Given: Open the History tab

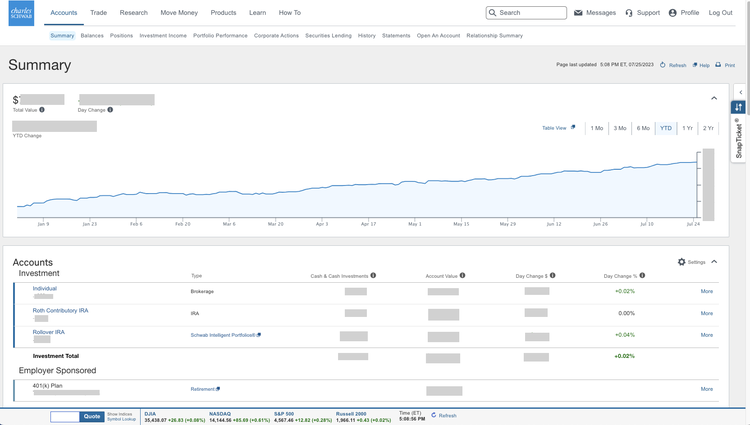Looking at the screenshot, I should coord(367,35).
